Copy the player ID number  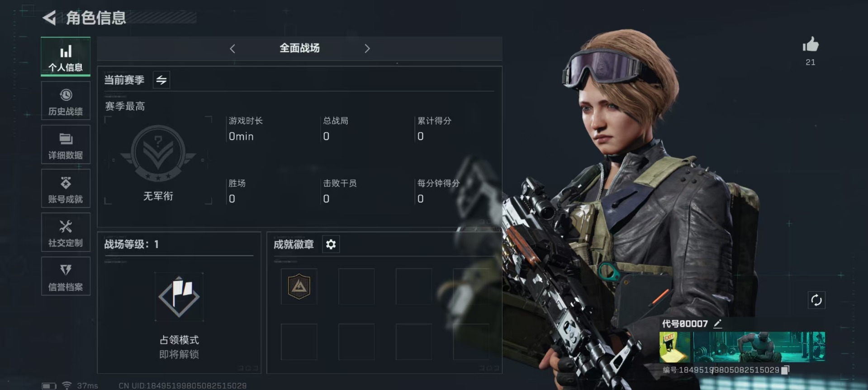785,370
